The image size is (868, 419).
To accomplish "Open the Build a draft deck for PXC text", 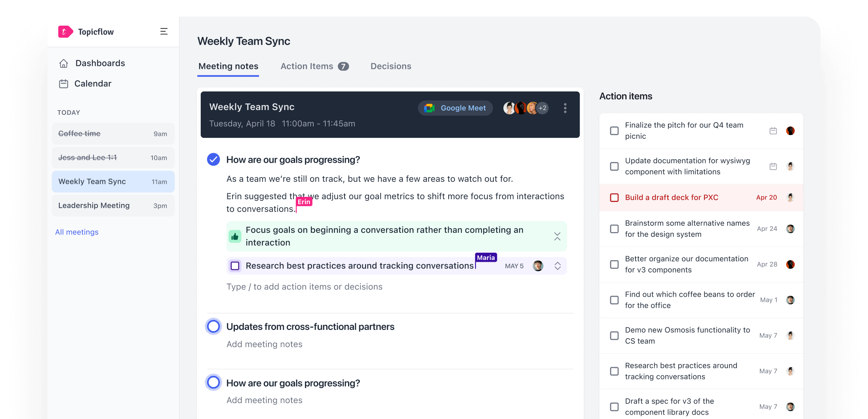I will pyautogui.click(x=672, y=198).
